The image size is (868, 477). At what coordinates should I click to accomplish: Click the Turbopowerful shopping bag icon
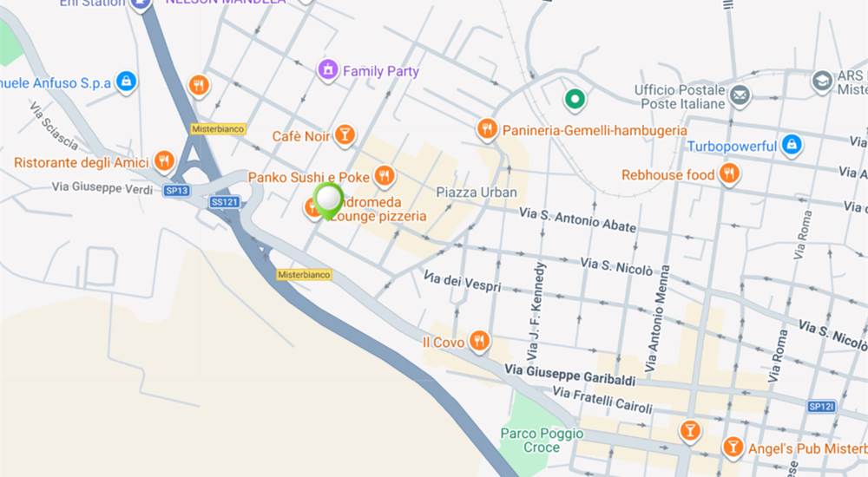tap(792, 145)
